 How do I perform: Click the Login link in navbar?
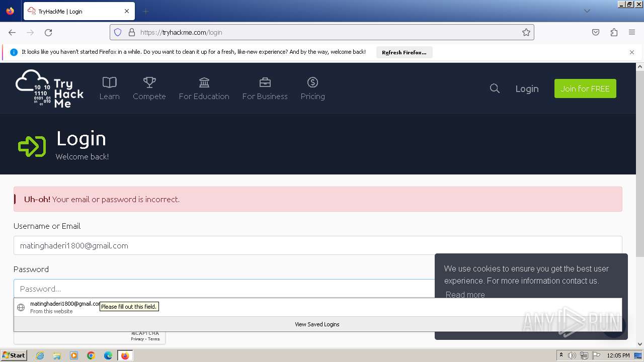(527, 88)
